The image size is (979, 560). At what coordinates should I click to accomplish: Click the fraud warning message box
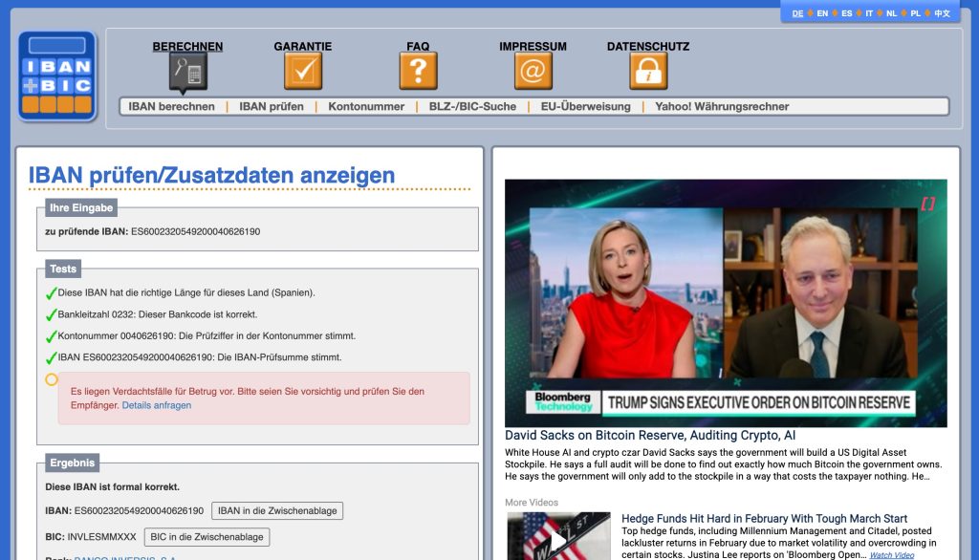tap(264, 398)
